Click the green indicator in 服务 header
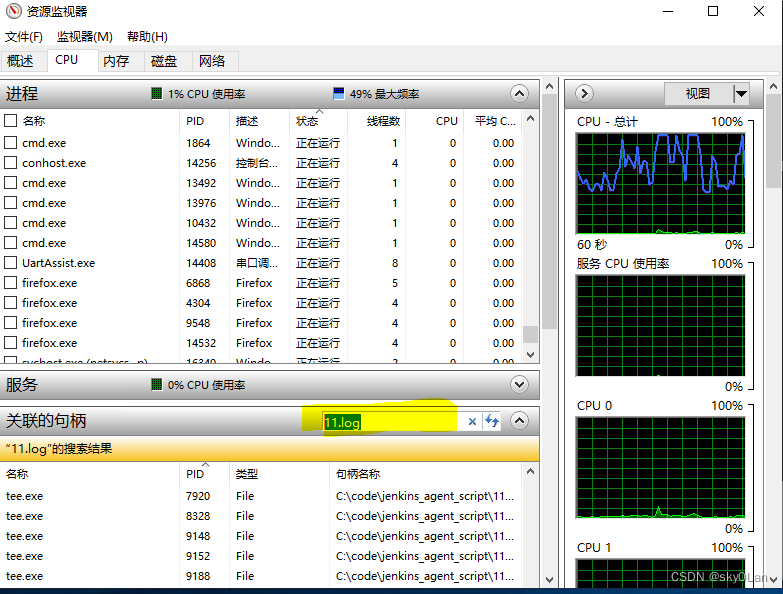This screenshot has width=783, height=594. 156,384
